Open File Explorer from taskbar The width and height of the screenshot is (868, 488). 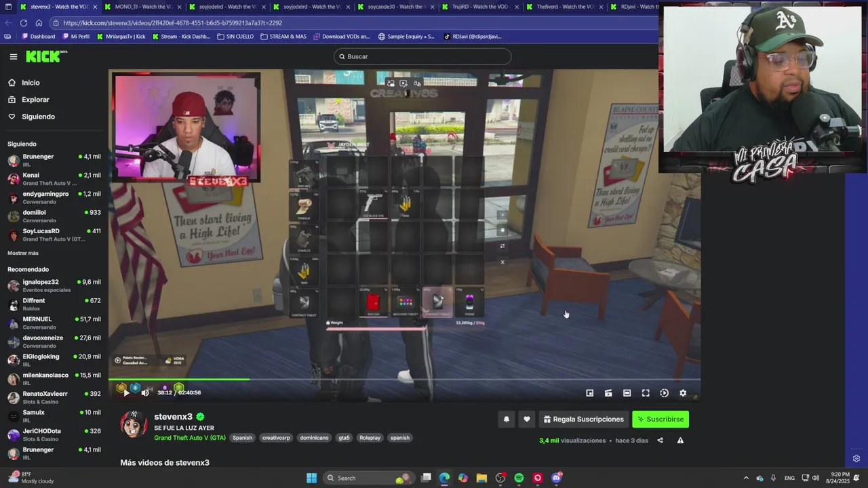(x=481, y=478)
